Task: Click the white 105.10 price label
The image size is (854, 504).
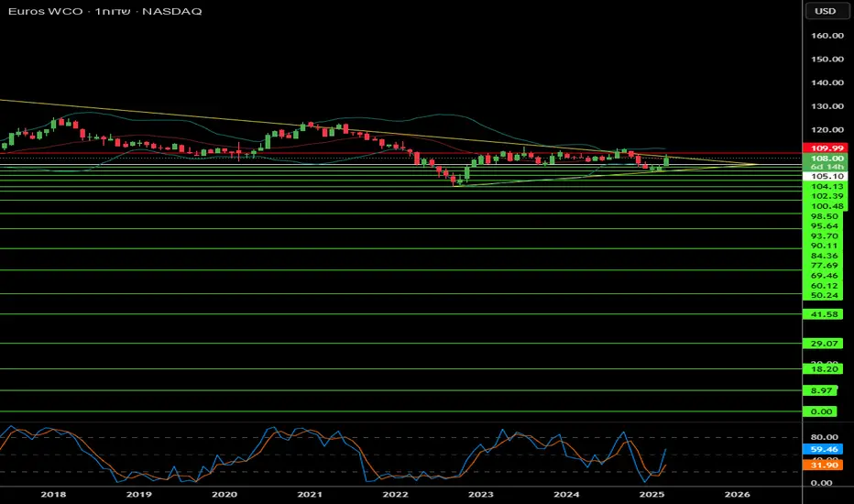Action: click(x=827, y=175)
